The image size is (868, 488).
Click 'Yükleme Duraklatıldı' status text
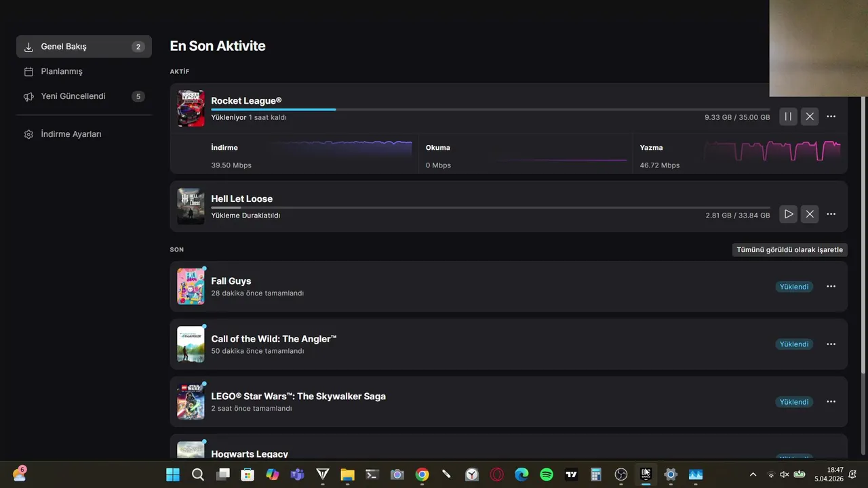tap(245, 216)
